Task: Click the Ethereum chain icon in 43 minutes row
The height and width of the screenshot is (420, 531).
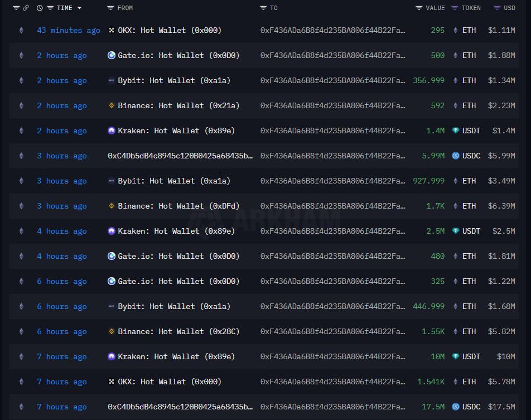Action: point(21,30)
